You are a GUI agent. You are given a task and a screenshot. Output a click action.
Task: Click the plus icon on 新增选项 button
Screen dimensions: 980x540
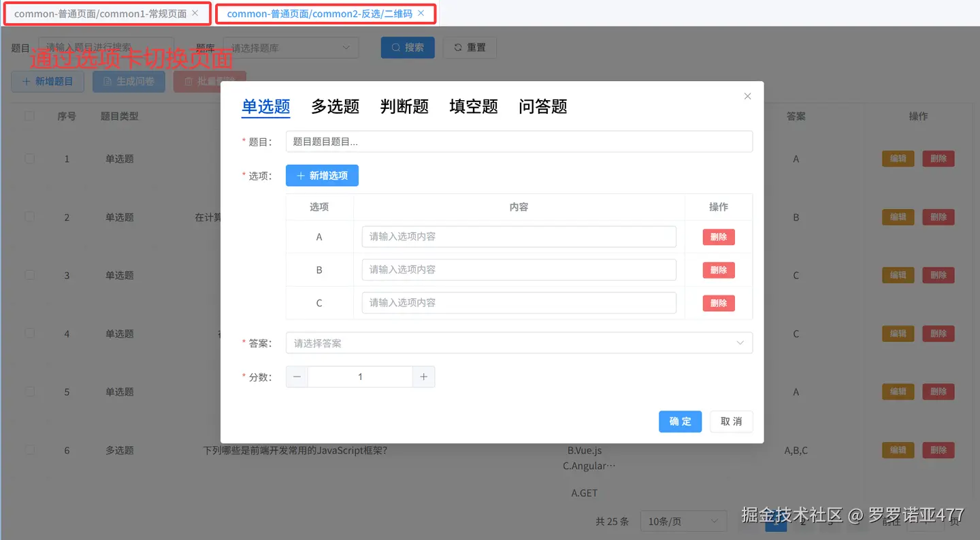pyautogui.click(x=301, y=175)
